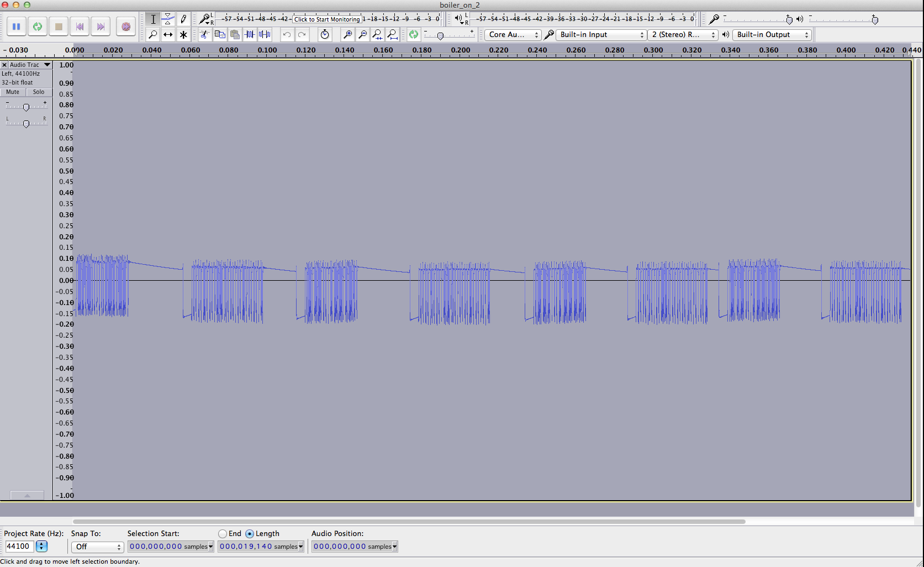Stop playback with the Stop button

(59, 27)
